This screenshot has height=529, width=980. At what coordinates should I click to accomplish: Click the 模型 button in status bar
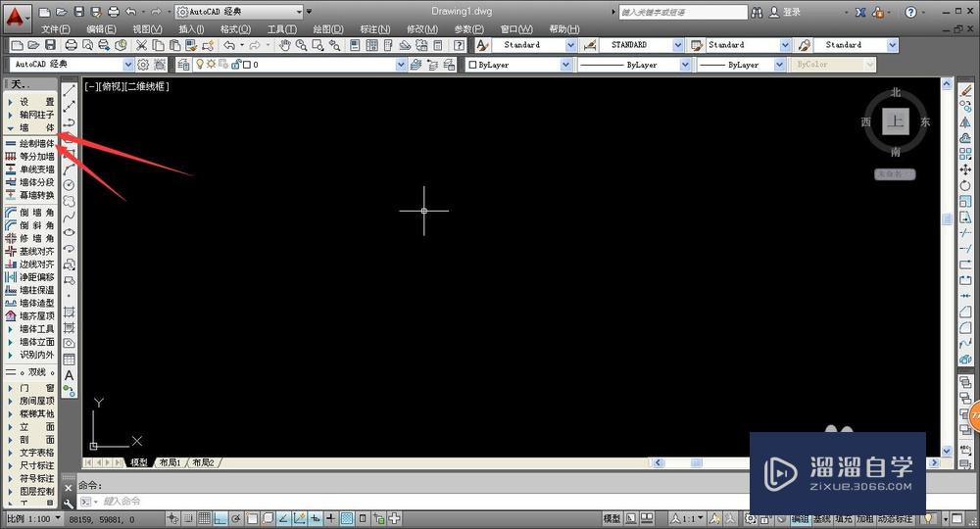coord(612,518)
